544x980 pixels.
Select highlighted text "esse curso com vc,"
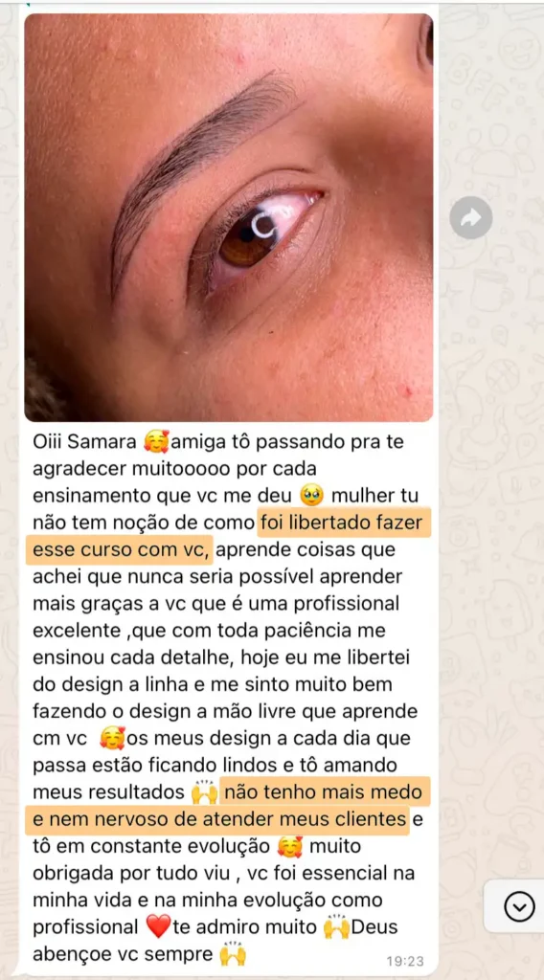[x=120, y=550]
